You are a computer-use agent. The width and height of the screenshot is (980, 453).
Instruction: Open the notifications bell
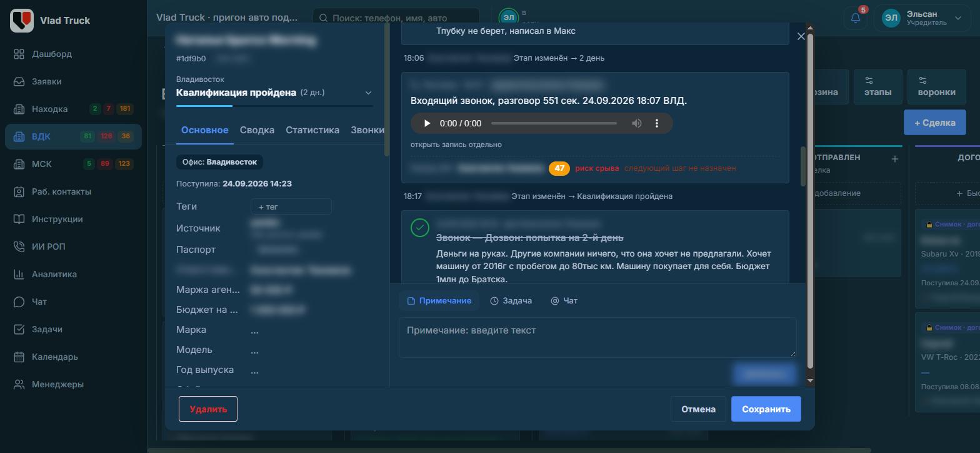[856, 18]
